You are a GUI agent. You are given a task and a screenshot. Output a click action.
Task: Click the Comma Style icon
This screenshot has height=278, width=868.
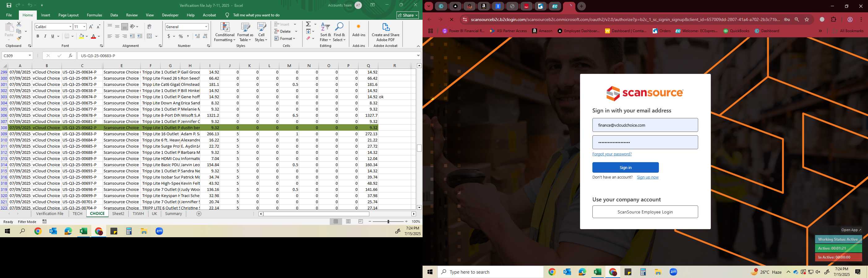[x=188, y=36]
